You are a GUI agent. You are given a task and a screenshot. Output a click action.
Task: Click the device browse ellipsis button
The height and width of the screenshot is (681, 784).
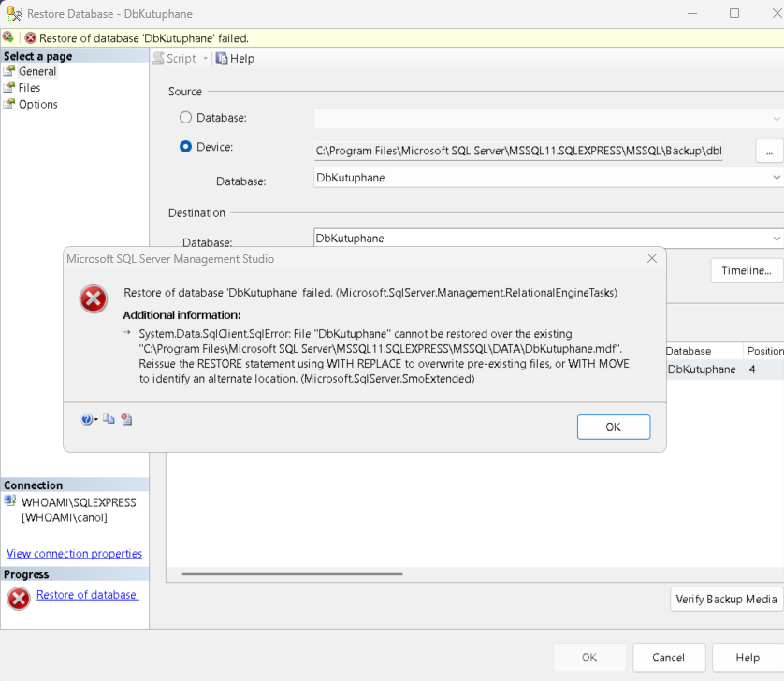click(x=769, y=150)
